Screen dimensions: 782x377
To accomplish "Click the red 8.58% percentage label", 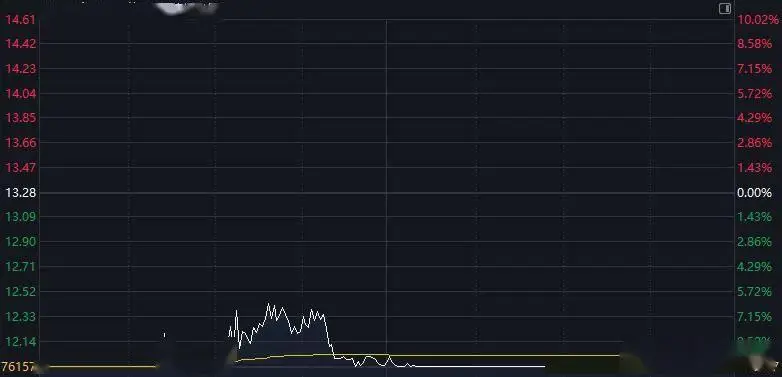I will coord(755,44).
